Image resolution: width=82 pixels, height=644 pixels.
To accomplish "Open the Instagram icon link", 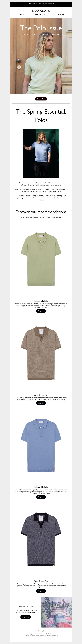I will pyautogui.click(x=43, y=631).
